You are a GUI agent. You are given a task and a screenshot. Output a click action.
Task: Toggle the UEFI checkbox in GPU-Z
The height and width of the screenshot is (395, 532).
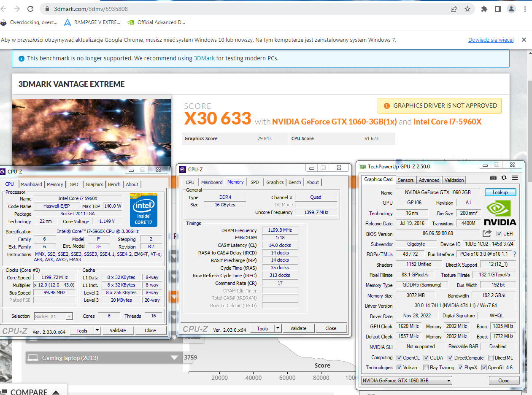tap(499, 233)
